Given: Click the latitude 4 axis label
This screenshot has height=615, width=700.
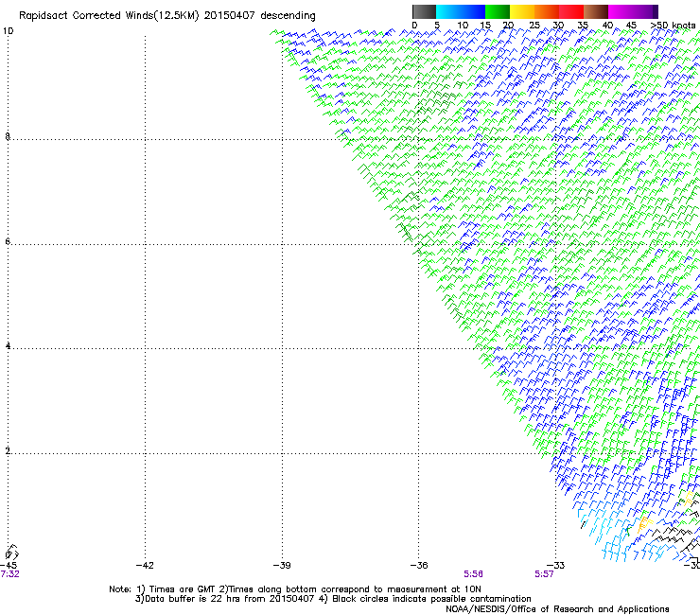Looking at the screenshot, I should pyautogui.click(x=8, y=346).
